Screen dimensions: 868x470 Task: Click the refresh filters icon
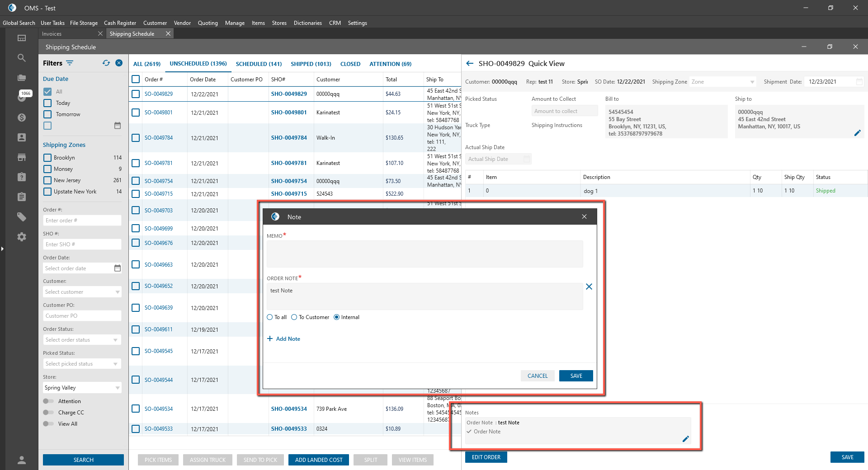pyautogui.click(x=106, y=63)
